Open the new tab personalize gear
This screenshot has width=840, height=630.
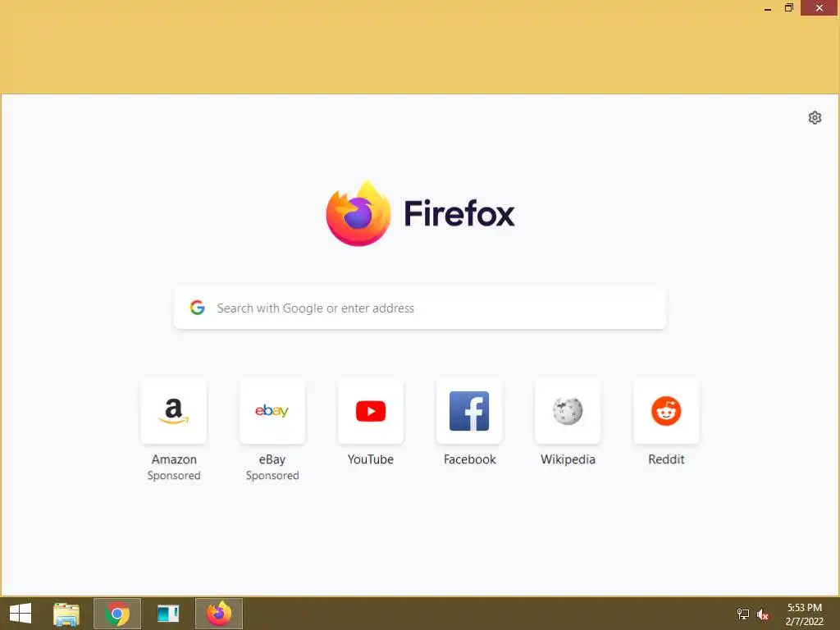815,118
